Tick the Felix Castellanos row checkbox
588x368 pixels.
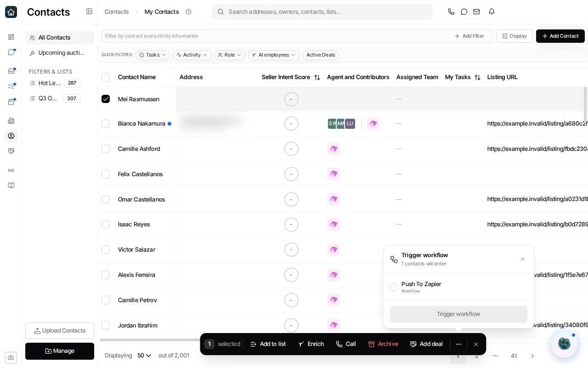tap(106, 174)
